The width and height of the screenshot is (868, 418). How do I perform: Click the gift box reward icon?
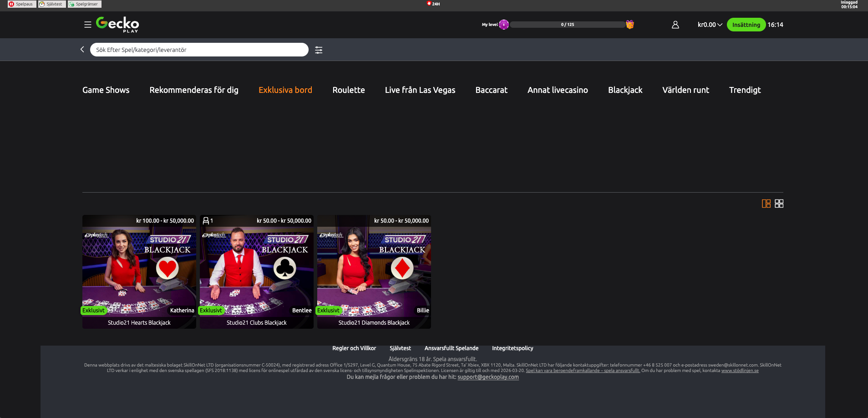pos(629,25)
